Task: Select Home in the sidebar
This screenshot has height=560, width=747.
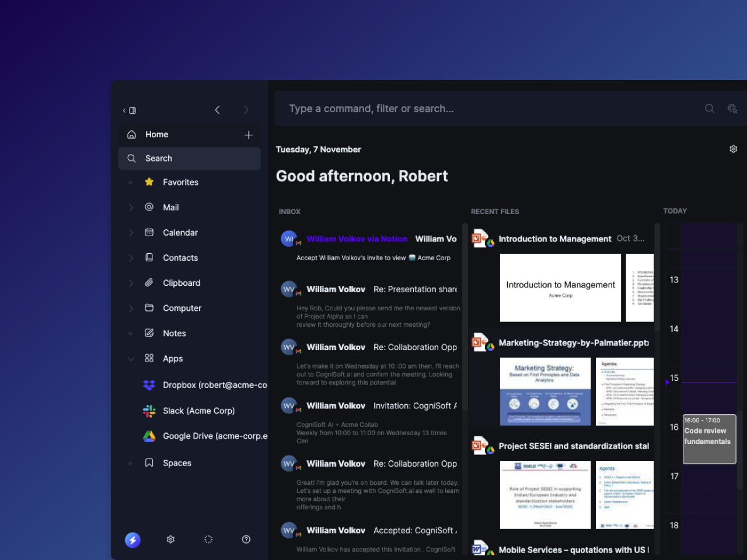Action: [156, 134]
